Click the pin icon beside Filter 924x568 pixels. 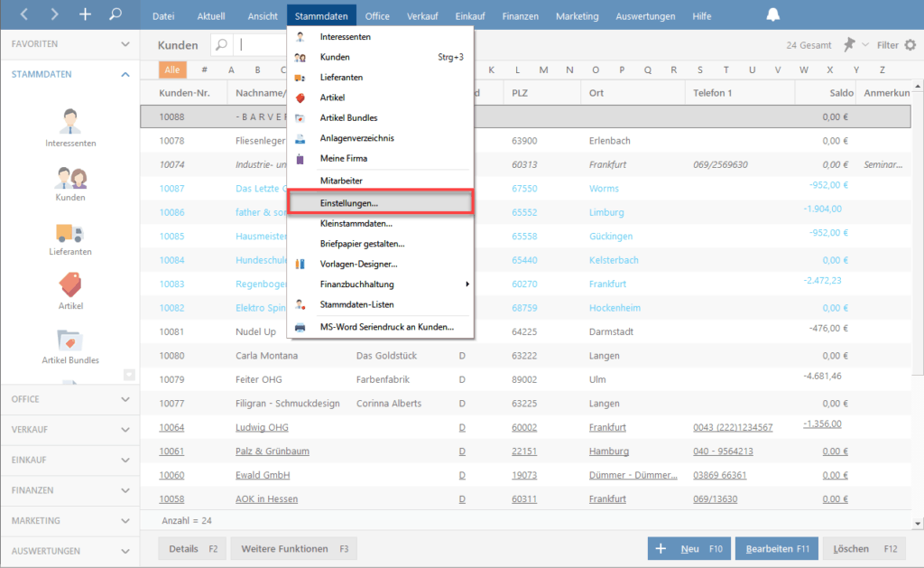tap(849, 44)
